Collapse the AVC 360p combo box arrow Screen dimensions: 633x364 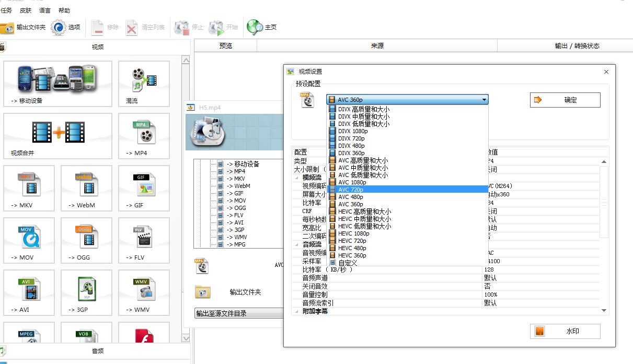(x=484, y=100)
